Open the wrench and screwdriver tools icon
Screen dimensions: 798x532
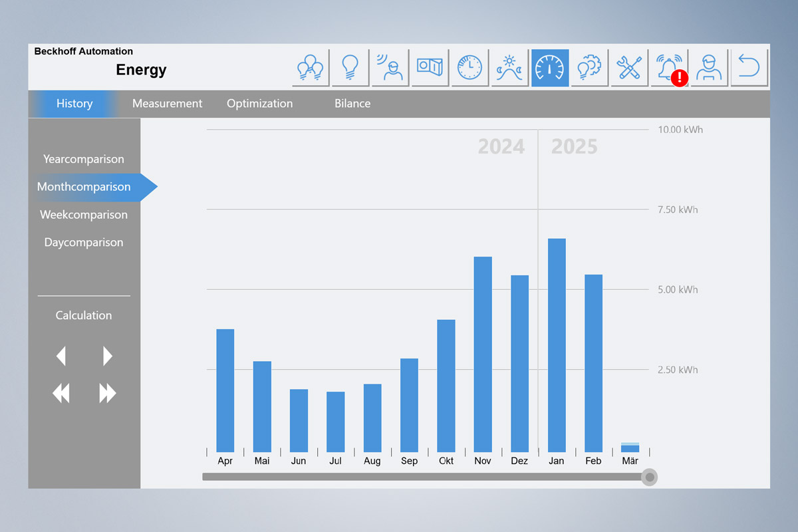point(629,68)
